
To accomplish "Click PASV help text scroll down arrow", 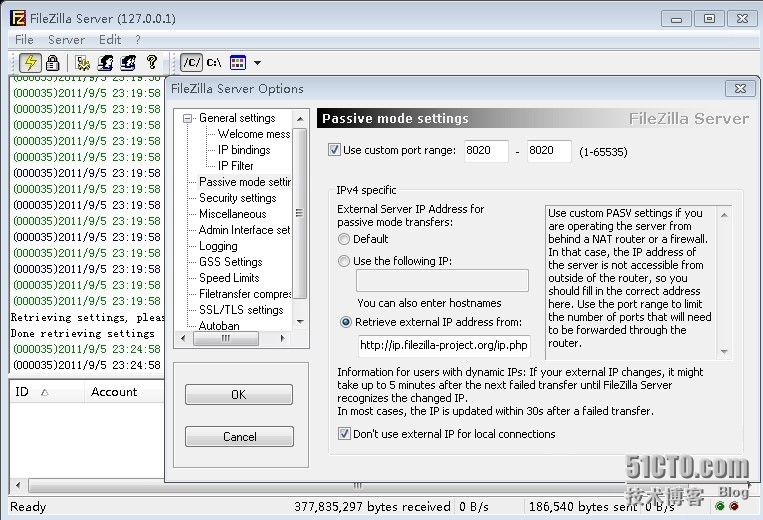I will point(724,351).
